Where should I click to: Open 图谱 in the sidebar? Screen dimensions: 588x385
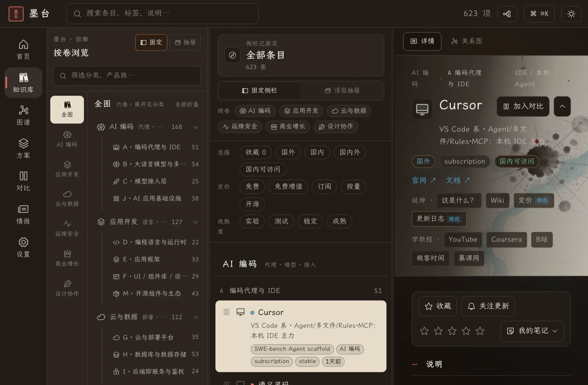point(23,115)
